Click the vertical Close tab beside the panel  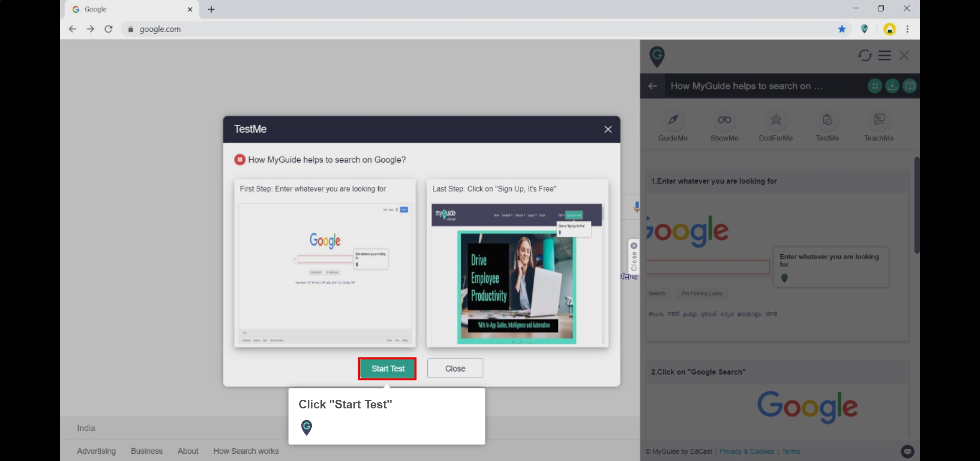634,257
